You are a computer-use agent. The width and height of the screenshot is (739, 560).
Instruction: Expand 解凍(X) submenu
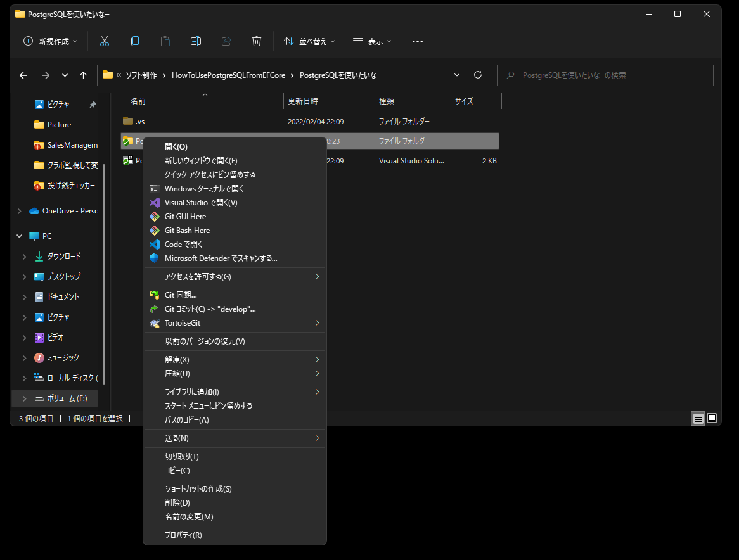tap(235, 360)
